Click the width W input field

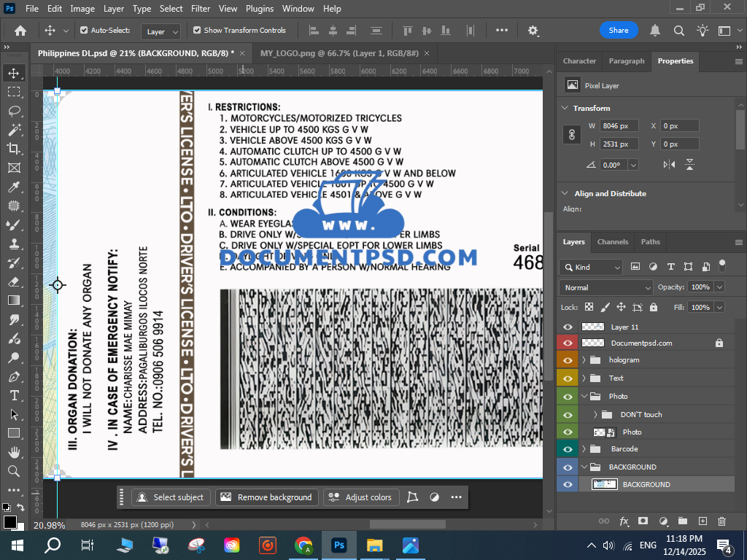[619, 125]
